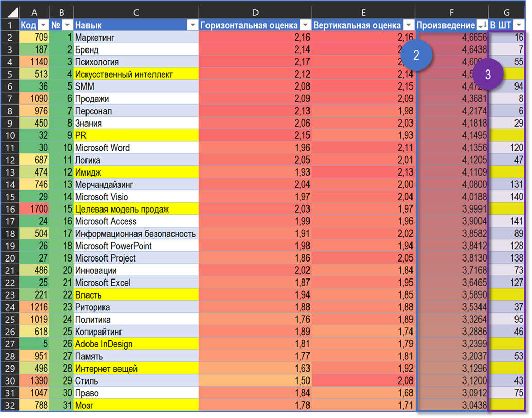This screenshot has width=532, height=418.
Task: Open Горизонтальная оценка filter dropdown
Action: (306, 25)
